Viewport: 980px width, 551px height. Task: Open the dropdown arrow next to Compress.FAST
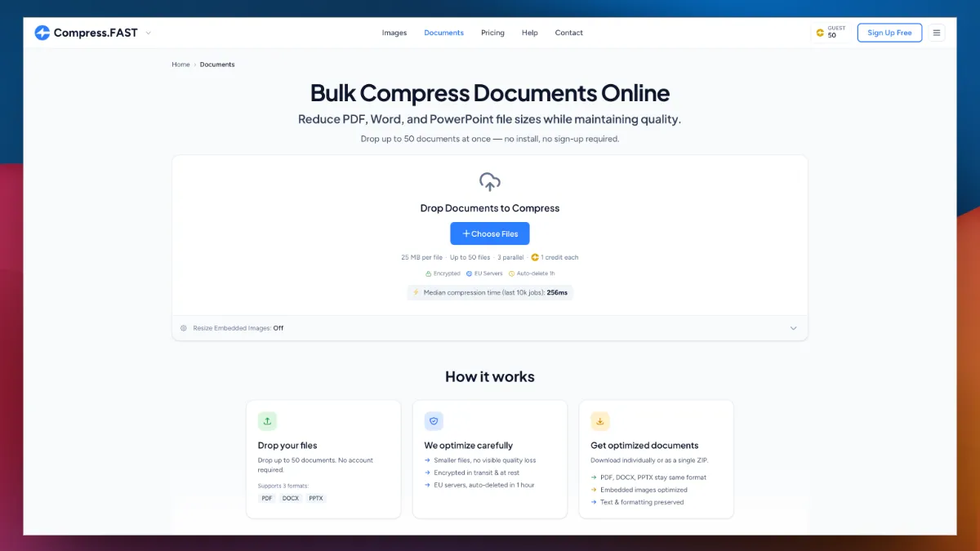click(148, 33)
